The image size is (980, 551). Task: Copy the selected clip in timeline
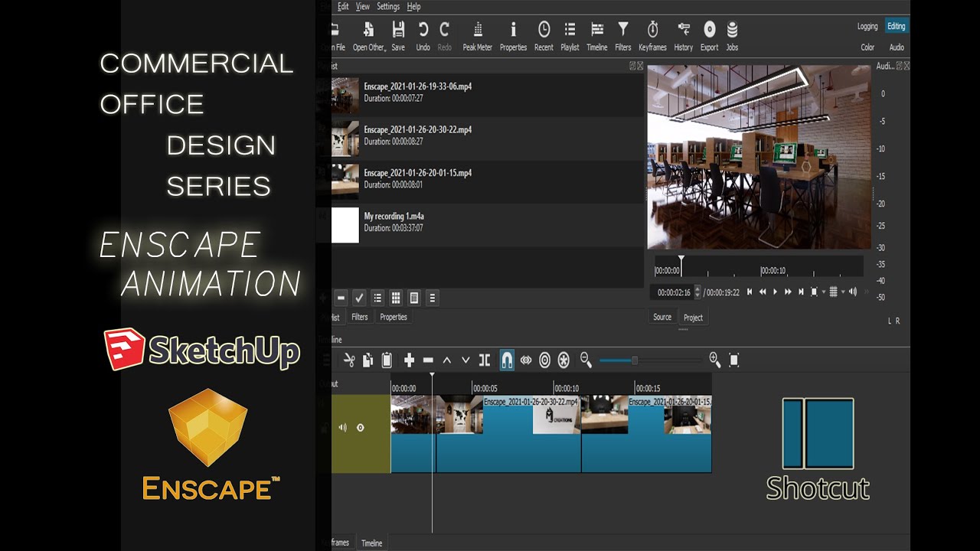pos(368,360)
